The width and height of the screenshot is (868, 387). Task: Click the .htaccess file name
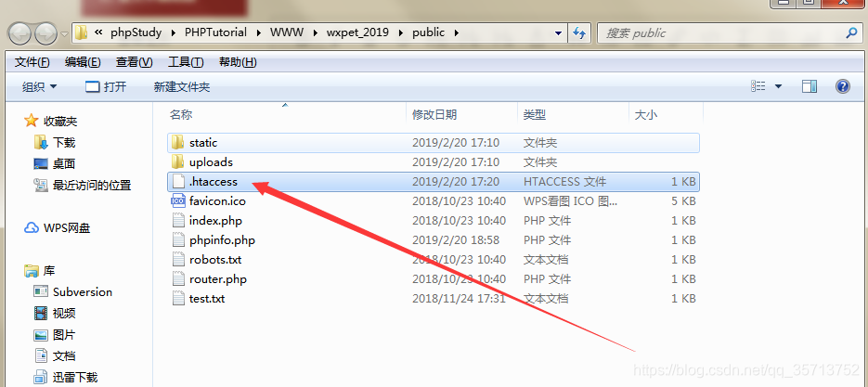coord(214,182)
